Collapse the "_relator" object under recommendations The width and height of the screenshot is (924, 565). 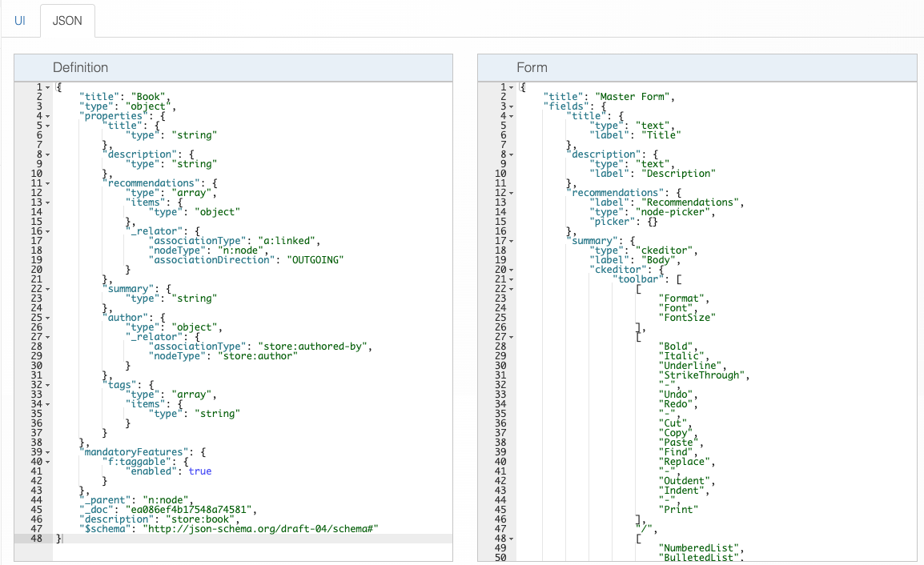48,230
